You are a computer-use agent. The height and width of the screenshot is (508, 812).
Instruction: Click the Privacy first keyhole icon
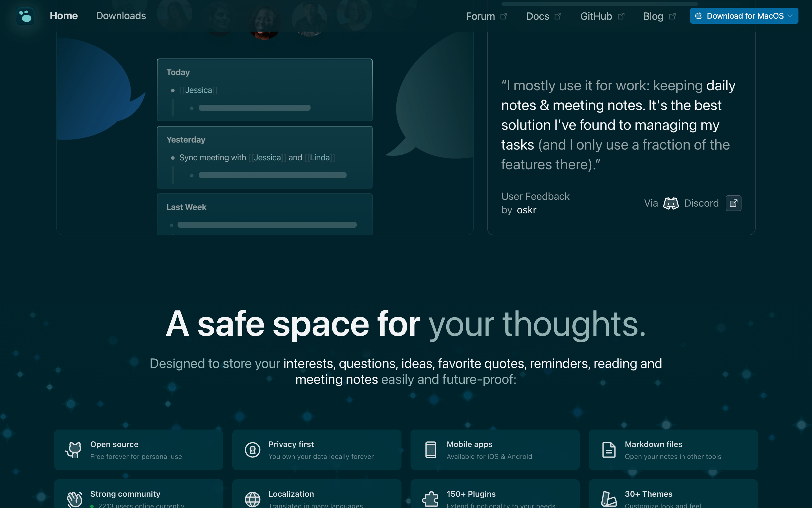(252, 450)
